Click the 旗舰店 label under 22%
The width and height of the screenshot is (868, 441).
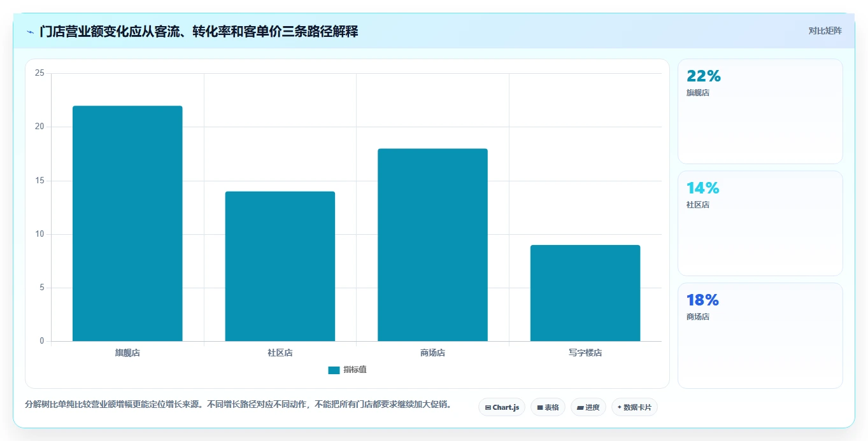click(x=698, y=93)
